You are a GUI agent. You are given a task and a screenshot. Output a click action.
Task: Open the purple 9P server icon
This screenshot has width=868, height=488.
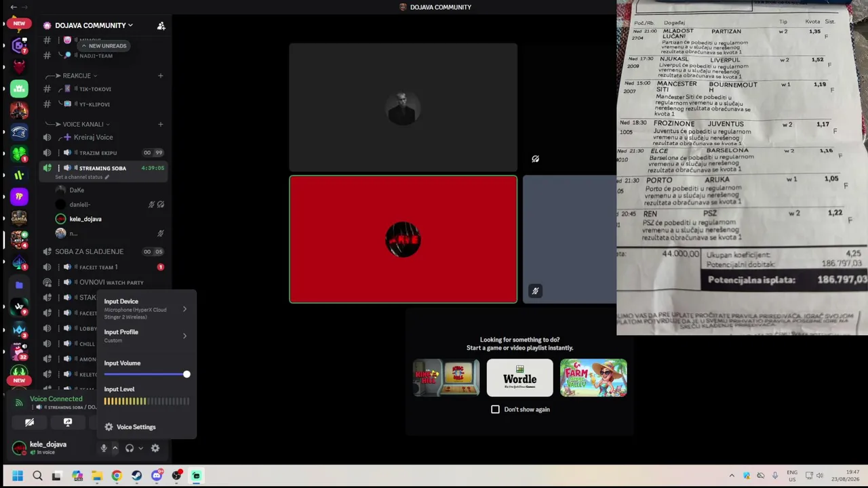click(x=19, y=197)
